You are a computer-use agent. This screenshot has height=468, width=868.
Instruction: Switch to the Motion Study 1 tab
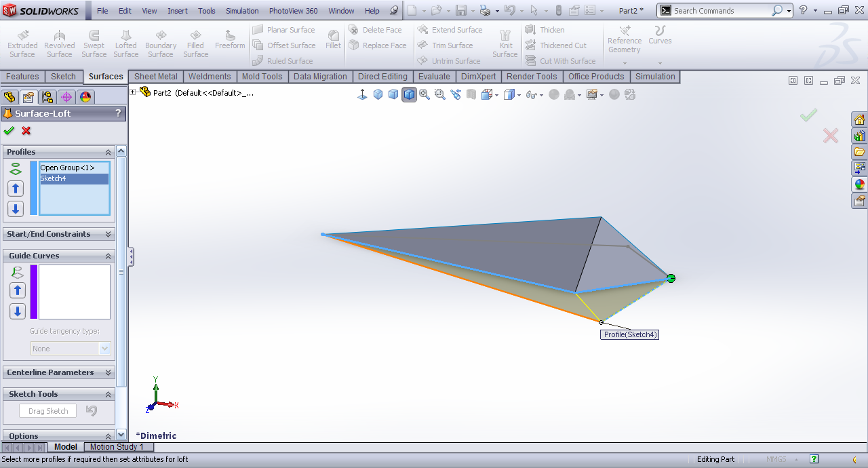[x=117, y=447]
